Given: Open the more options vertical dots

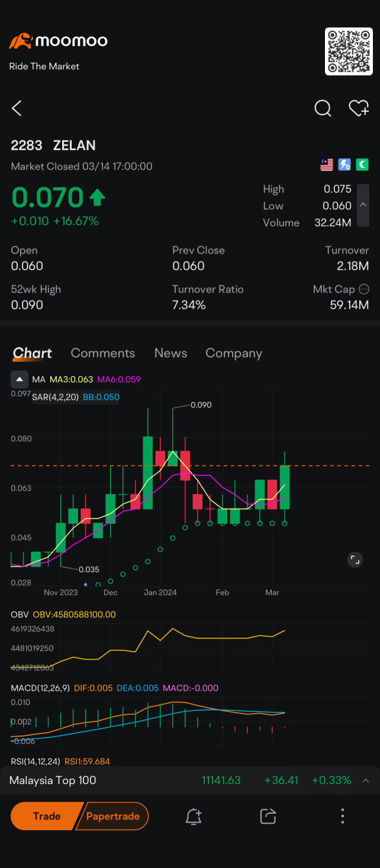Looking at the screenshot, I should (x=343, y=816).
